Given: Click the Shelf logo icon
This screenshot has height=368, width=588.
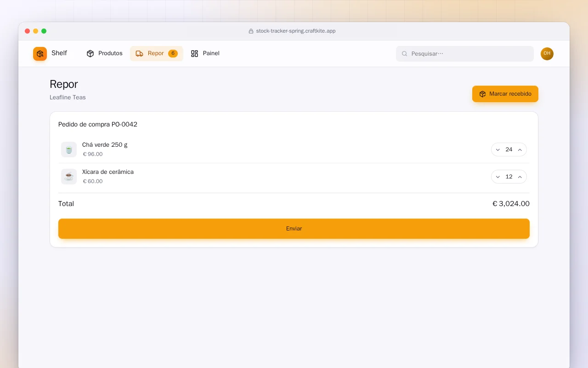Looking at the screenshot, I should (40, 54).
